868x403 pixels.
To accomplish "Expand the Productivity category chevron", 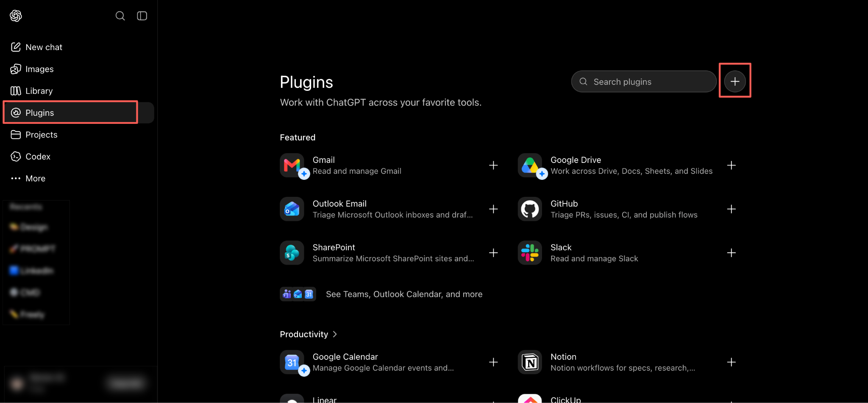I will (x=335, y=334).
